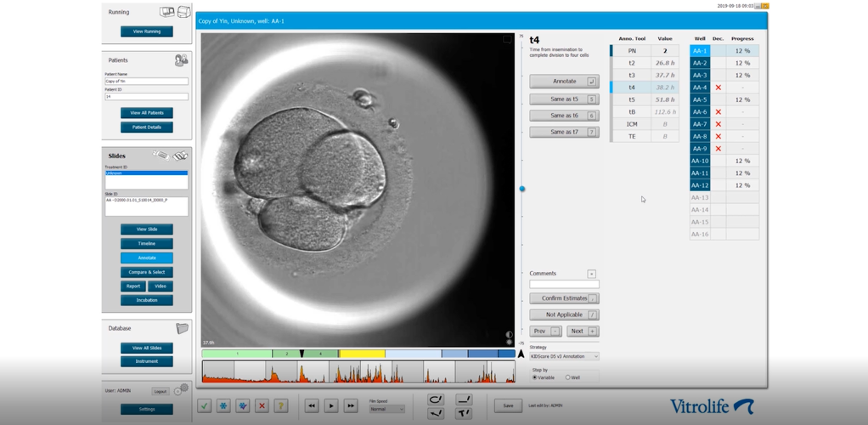Image resolution: width=868 pixels, height=425 pixels.
Task: Select the ellipse drawing tool icon
Action: (x=436, y=399)
